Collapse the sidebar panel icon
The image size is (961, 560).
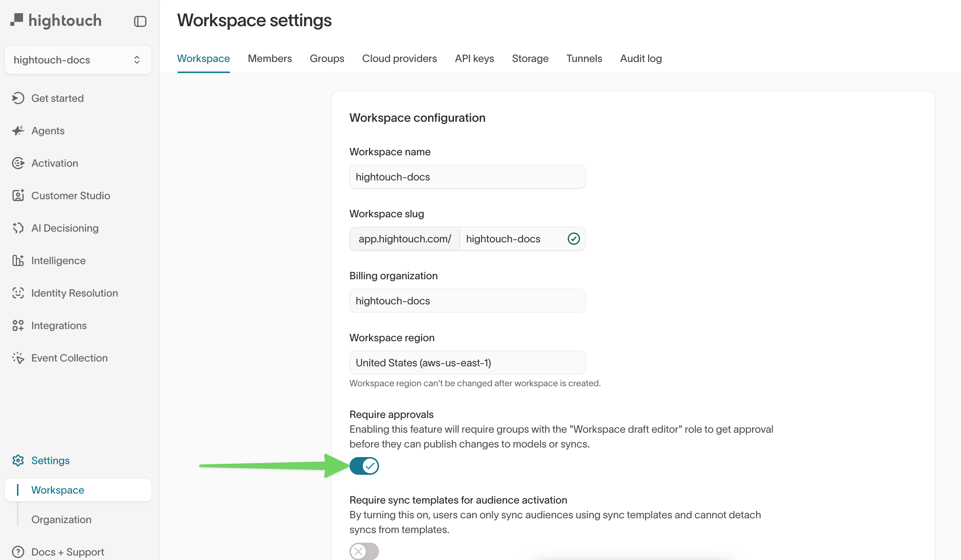(x=140, y=21)
